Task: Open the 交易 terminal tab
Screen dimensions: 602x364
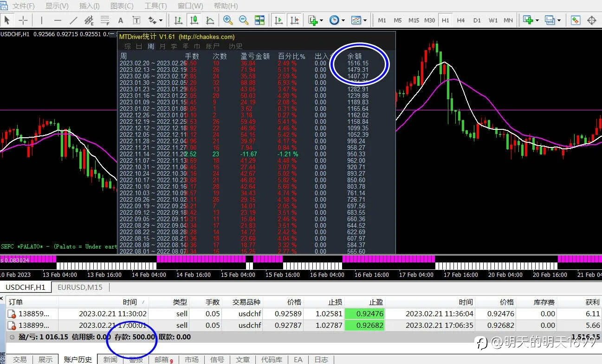Action: [19, 359]
